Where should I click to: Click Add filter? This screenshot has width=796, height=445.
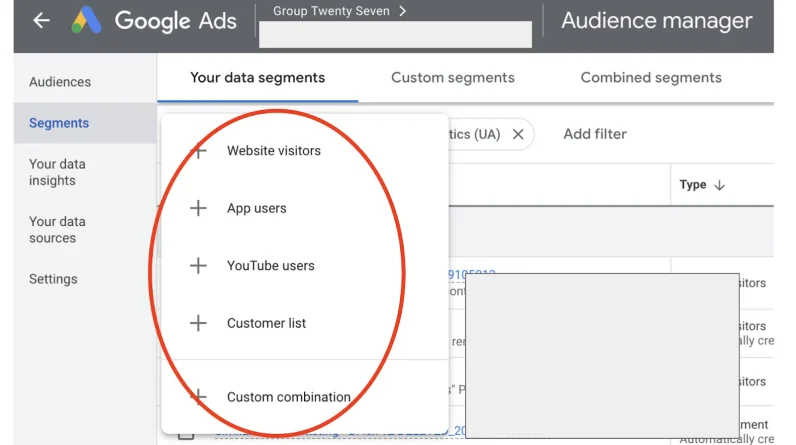(x=595, y=134)
